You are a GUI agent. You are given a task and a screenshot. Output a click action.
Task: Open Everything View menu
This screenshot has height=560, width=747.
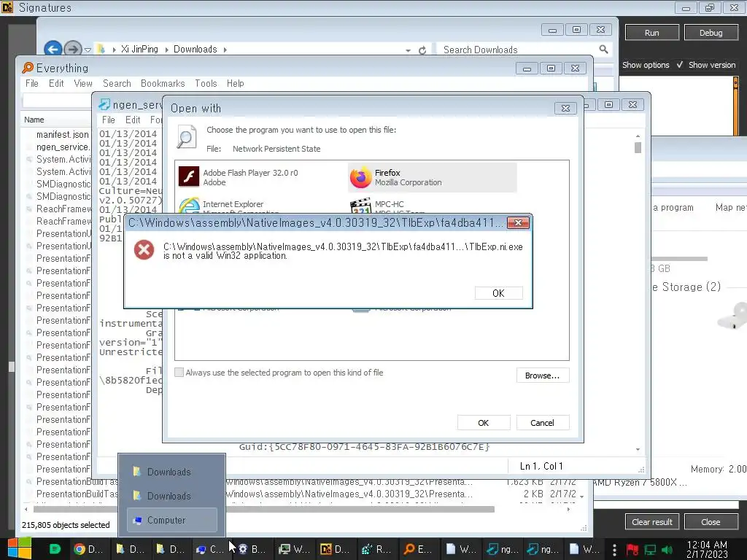[x=83, y=83]
